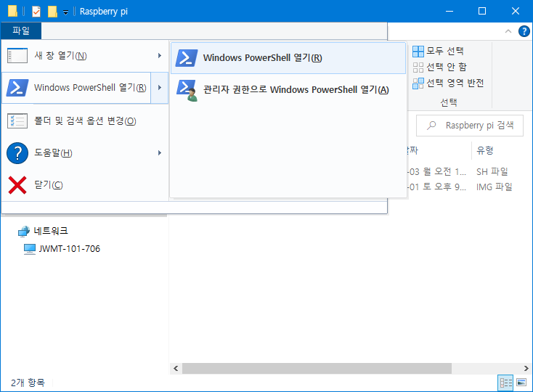The image size is (533, 392).
Task: Open the 파일 tab
Action: pos(21,31)
